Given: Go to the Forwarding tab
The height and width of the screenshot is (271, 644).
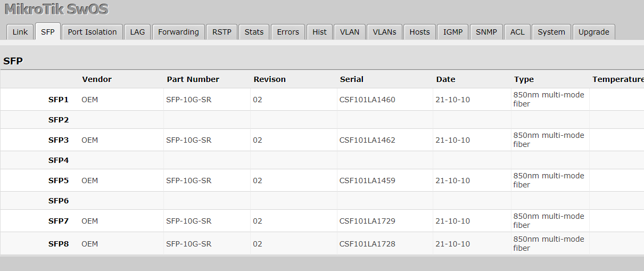Looking at the screenshot, I should tap(178, 32).
